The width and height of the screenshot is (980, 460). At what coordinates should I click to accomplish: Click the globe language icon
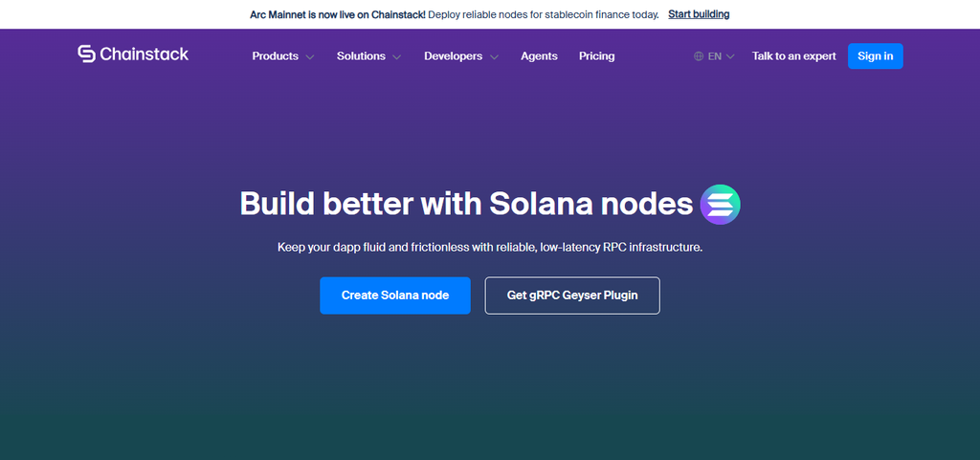699,56
